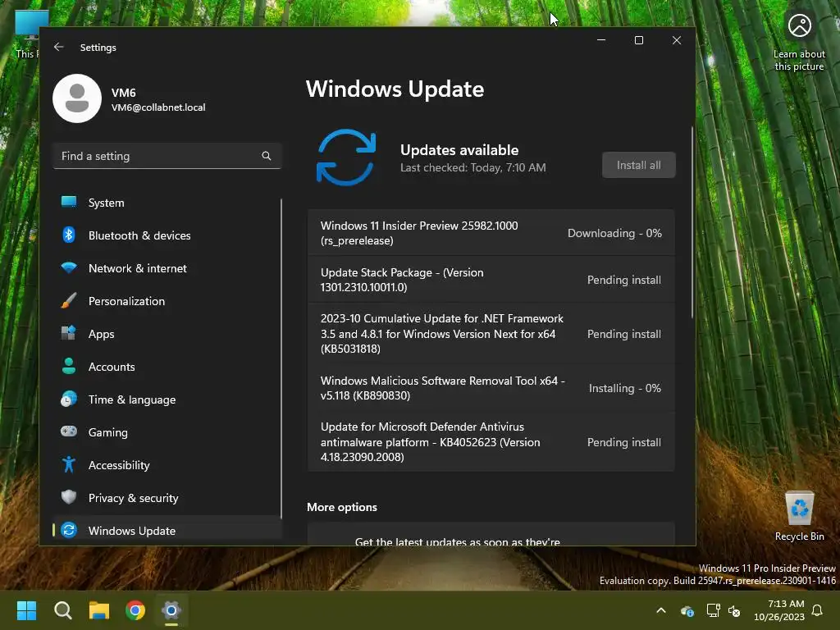Click the large blue update sync icon
Viewport: 840px width, 630px height.
346,157
